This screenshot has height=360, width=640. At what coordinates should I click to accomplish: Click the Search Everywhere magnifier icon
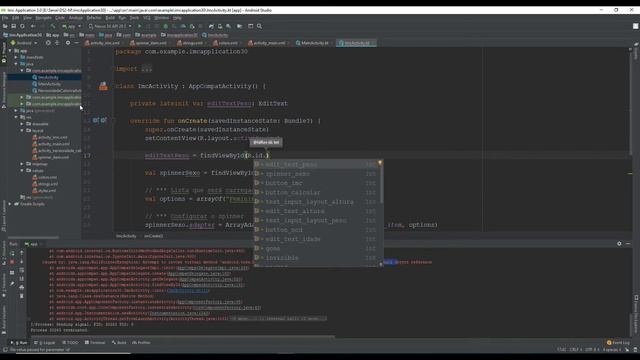click(259, 26)
